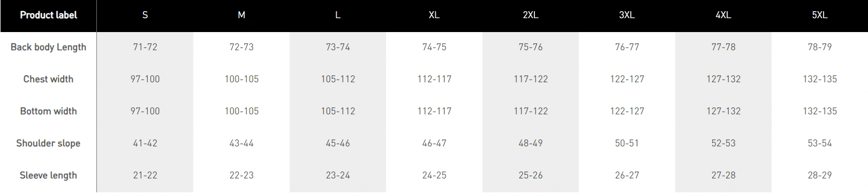Click the 5XL size column header

tap(820, 15)
